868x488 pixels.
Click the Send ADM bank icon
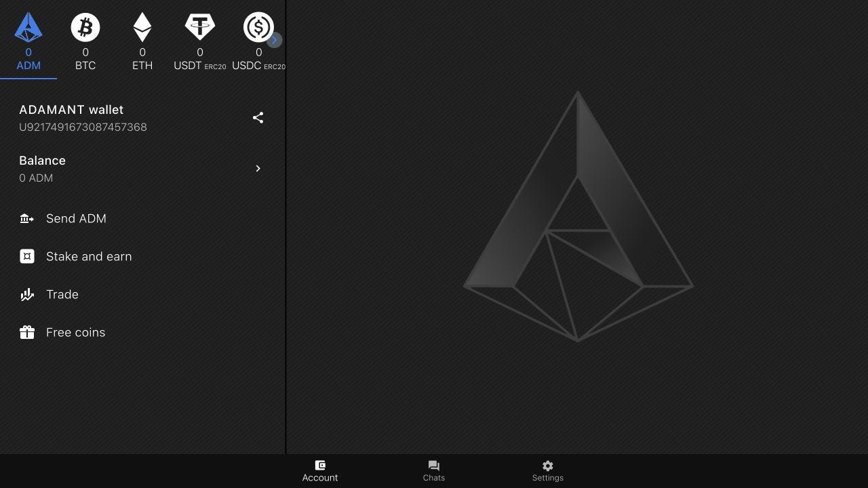tap(27, 218)
